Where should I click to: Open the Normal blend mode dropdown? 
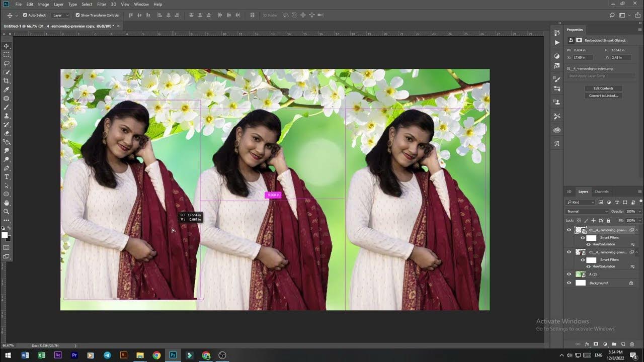click(x=587, y=212)
